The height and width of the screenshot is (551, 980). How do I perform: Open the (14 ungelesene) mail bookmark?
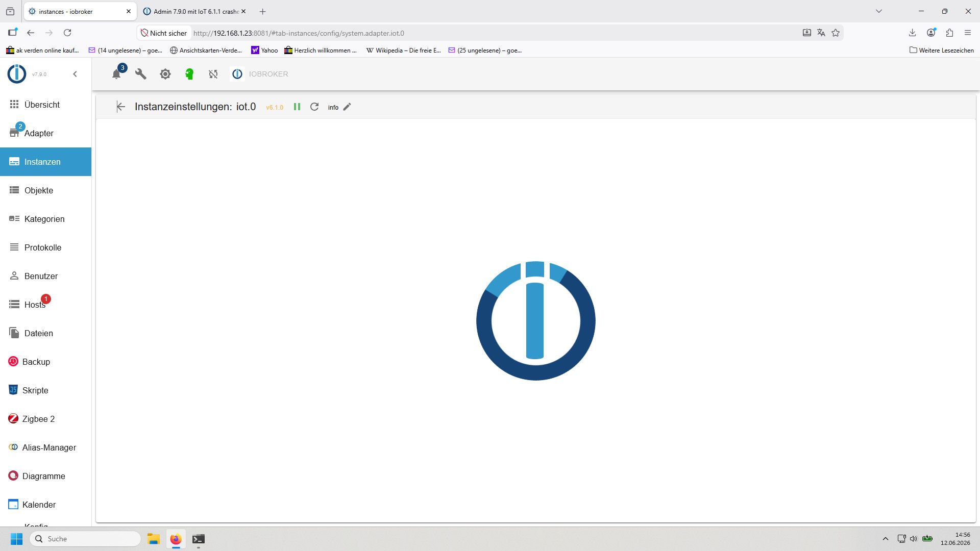(125, 50)
